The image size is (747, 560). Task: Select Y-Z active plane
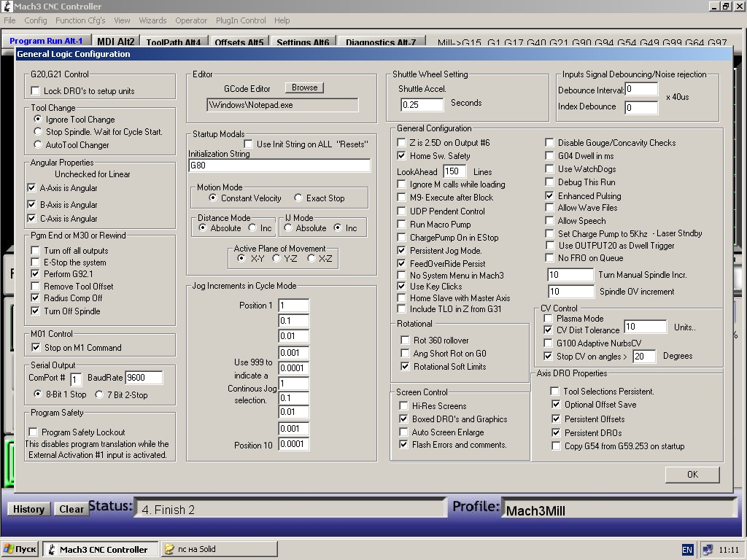point(276,258)
